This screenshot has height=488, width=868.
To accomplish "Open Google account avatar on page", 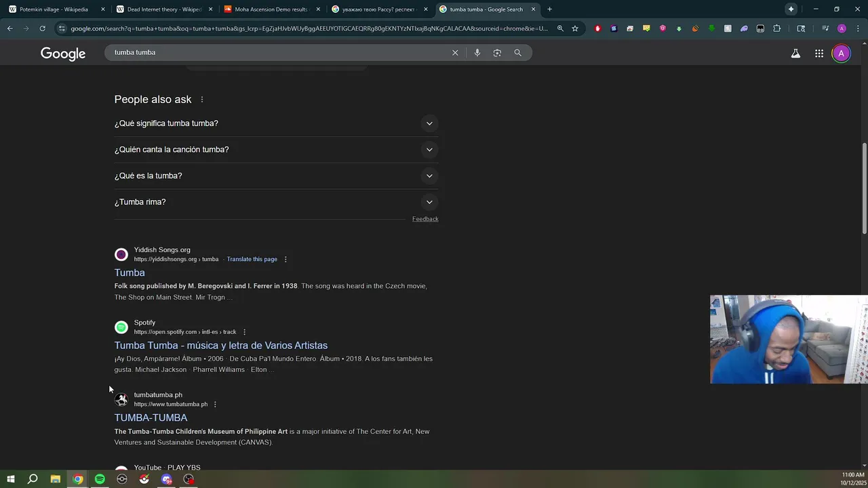I will [x=841, y=54].
